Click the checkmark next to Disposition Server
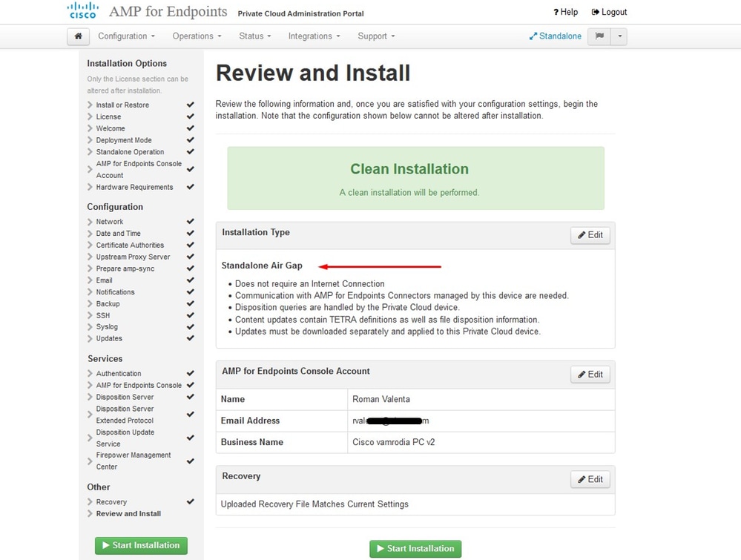The image size is (741, 560). 191,397
